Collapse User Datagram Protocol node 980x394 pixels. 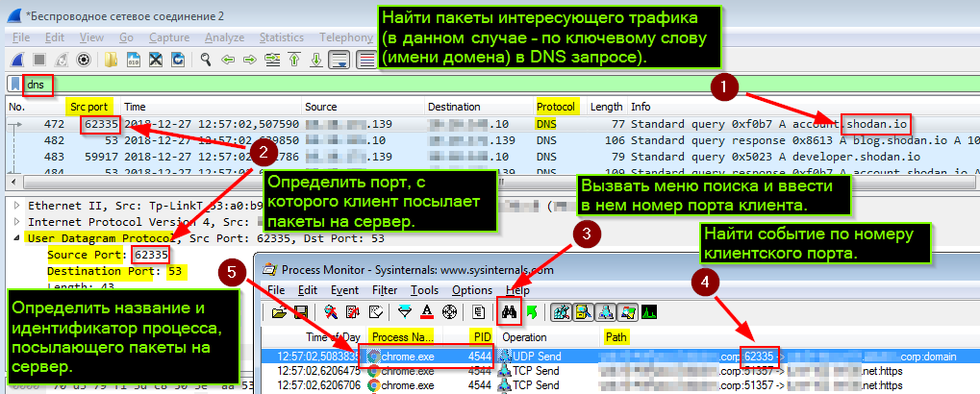tap(16, 238)
